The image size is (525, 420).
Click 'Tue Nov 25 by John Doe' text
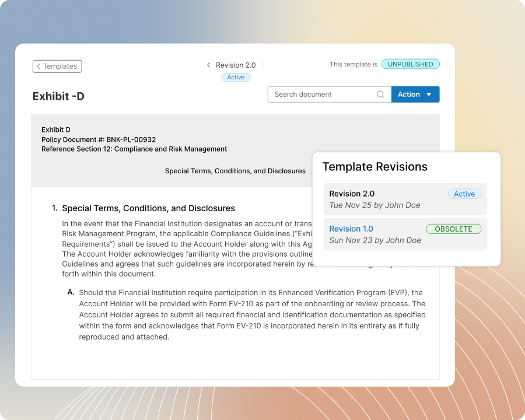tap(374, 205)
